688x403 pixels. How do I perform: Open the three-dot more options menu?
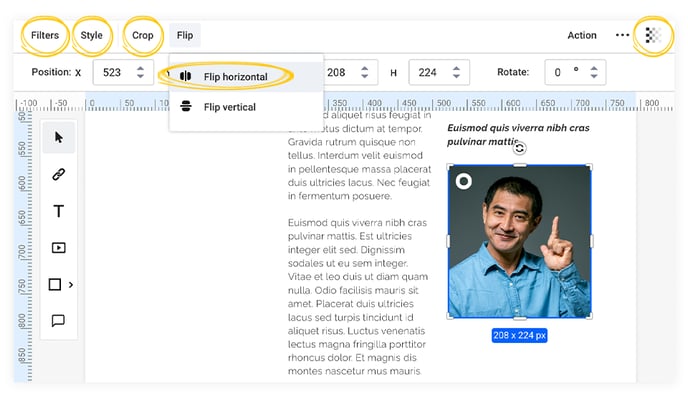[622, 35]
